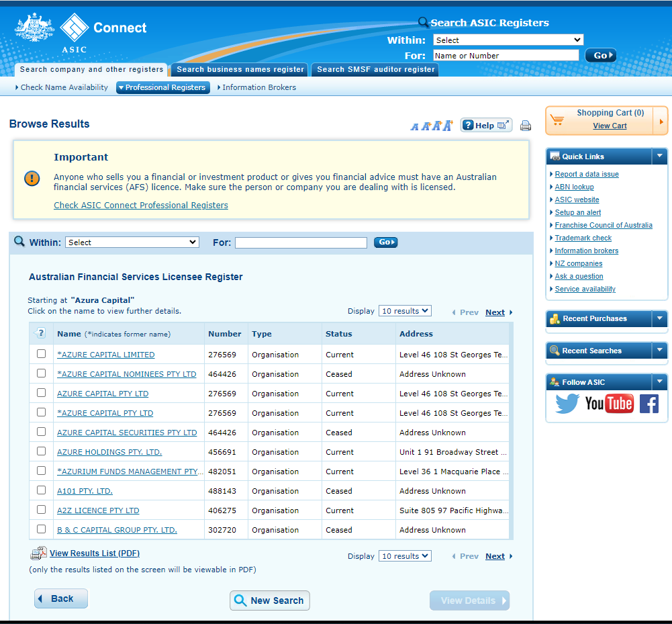
Task: Open the Help popup button
Action: tap(486, 125)
